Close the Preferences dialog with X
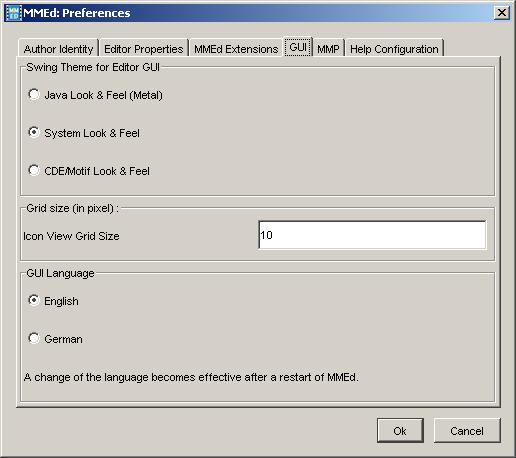Screen dimensions: 516x458 click(x=502, y=13)
